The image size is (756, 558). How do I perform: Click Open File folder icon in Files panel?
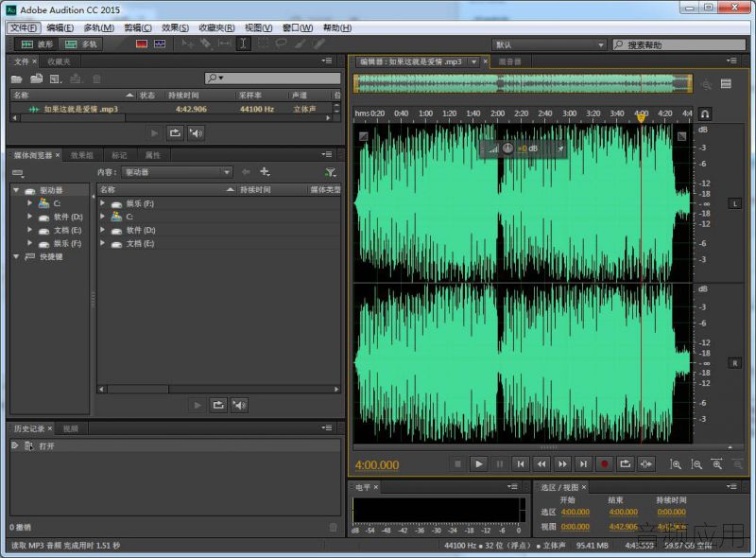click(17, 78)
